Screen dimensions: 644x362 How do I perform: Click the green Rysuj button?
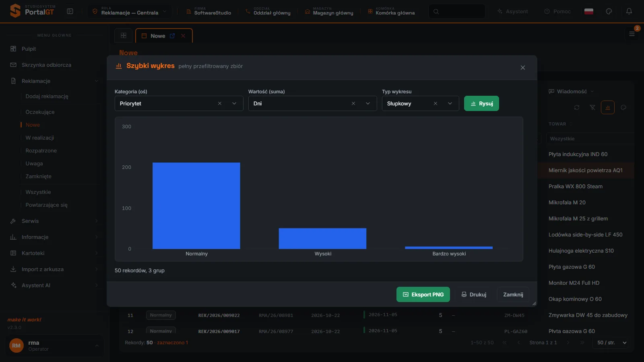tap(481, 103)
